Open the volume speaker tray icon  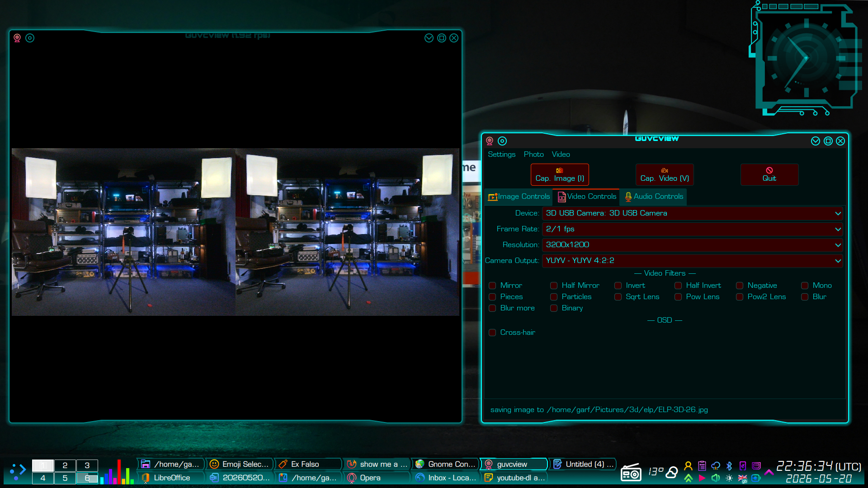point(716,478)
